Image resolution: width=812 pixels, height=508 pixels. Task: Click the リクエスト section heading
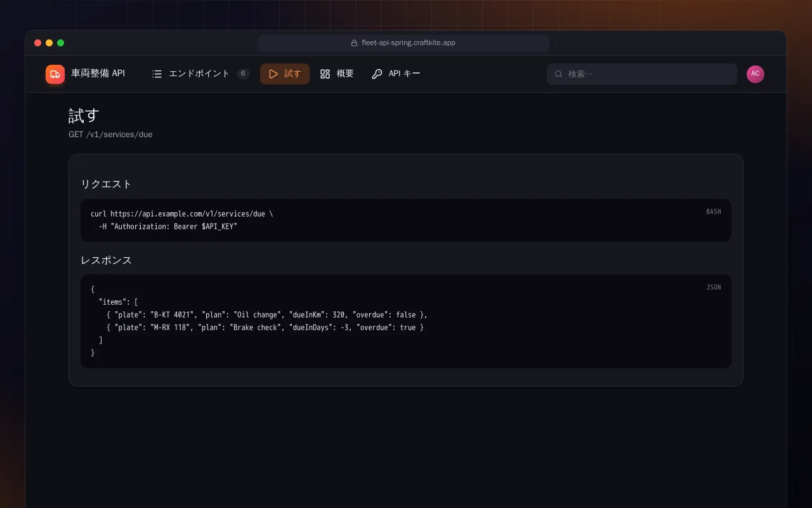point(106,184)
